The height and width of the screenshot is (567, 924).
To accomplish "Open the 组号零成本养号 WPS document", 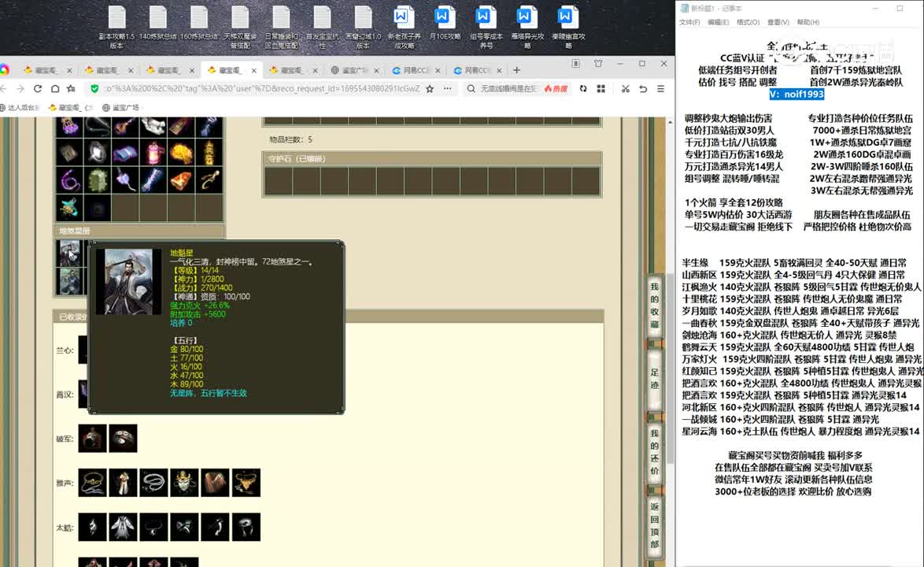I will 486,27.
